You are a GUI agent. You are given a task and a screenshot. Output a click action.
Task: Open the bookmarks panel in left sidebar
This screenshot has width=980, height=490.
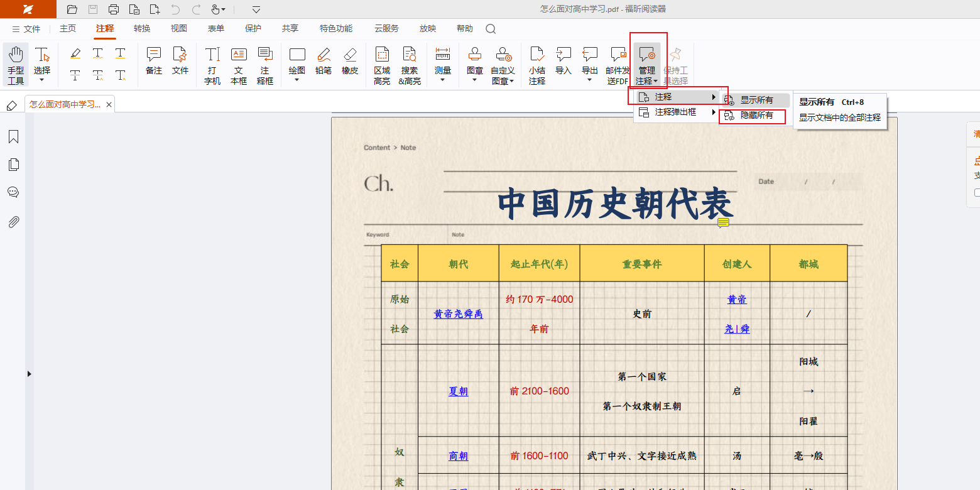[13, 137]
